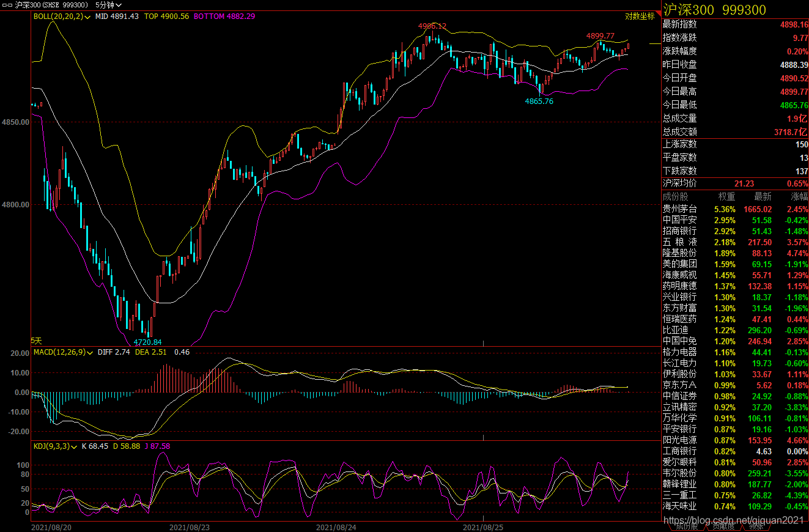Select the 阳光电源 stock row
Image resolution: width=809 pixels, height=532 pixels.
(x=736, y=440)
